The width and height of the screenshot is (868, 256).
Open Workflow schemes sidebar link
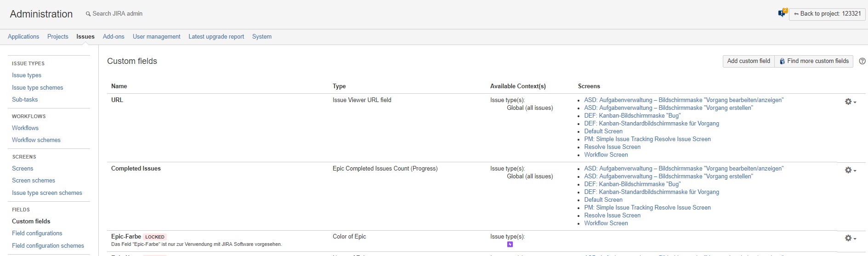click(36, 140)
